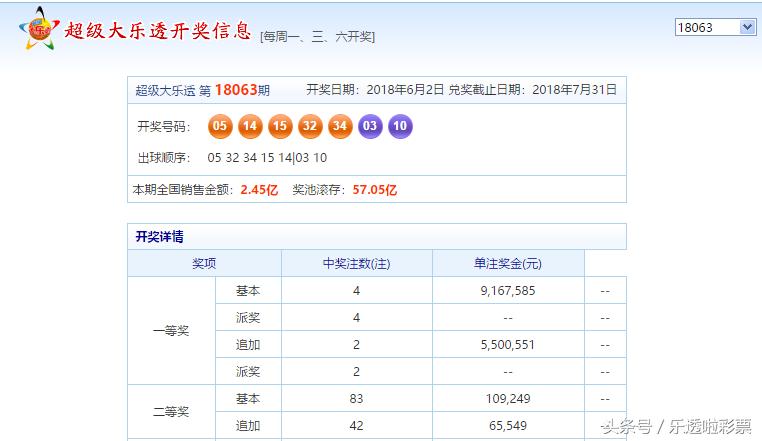
Task: Click the claim deadline 2018年7月31日
Action: (574, 89)
